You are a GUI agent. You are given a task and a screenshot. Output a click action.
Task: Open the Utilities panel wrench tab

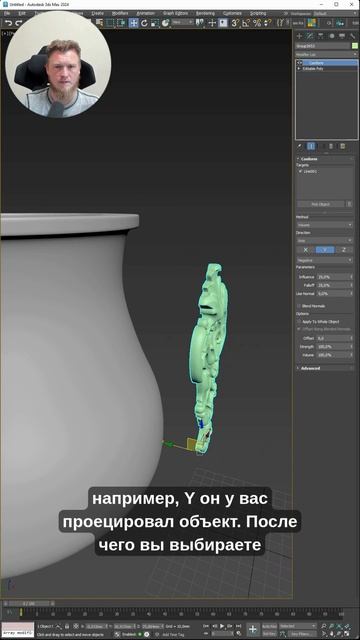(x=352, y=36)
